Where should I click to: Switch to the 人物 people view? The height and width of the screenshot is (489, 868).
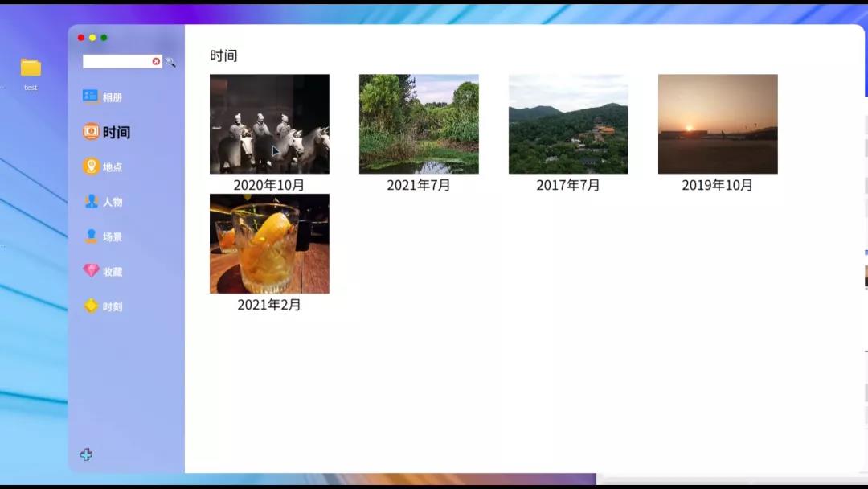107,202
